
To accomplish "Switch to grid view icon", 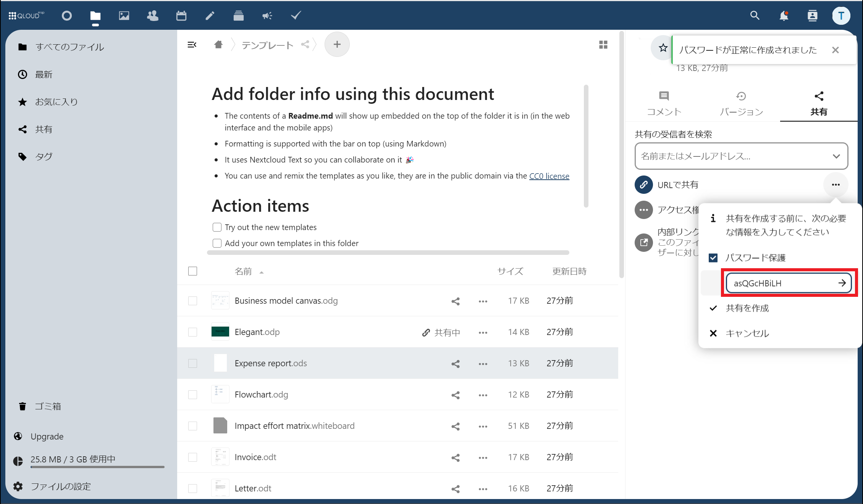I will [x=603, y=45].
